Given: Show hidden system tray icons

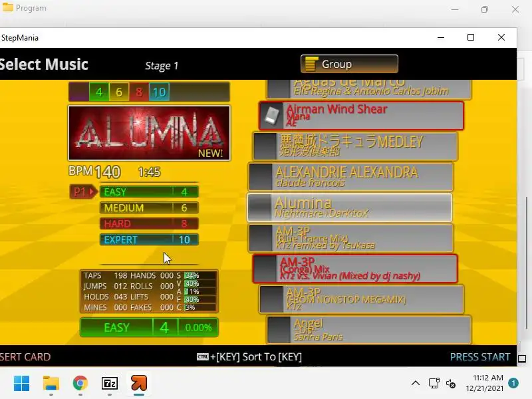Looking at the screenshot, I should pos(415,384).
